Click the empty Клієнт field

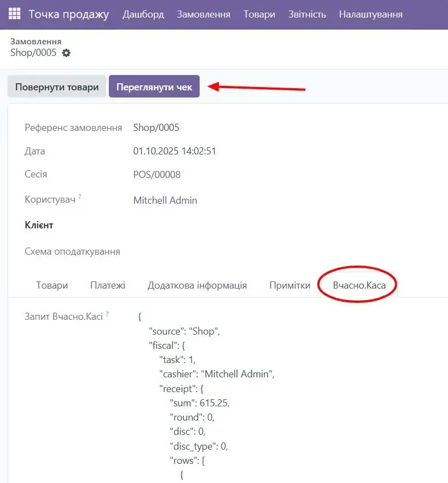[x=164, y=225]
